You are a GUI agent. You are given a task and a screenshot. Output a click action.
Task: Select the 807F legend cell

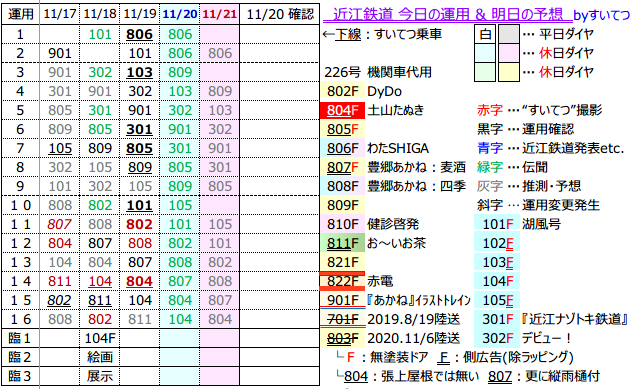(342, 167)
